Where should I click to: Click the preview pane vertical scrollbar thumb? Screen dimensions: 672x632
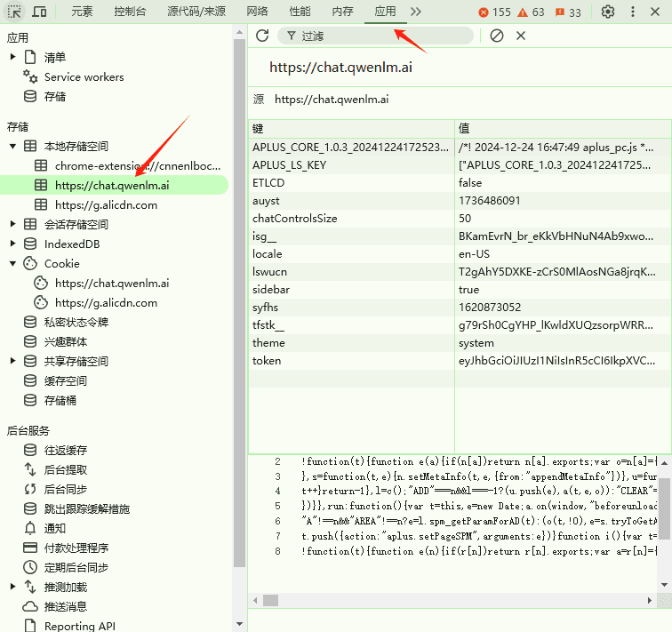tap(664, 508)
